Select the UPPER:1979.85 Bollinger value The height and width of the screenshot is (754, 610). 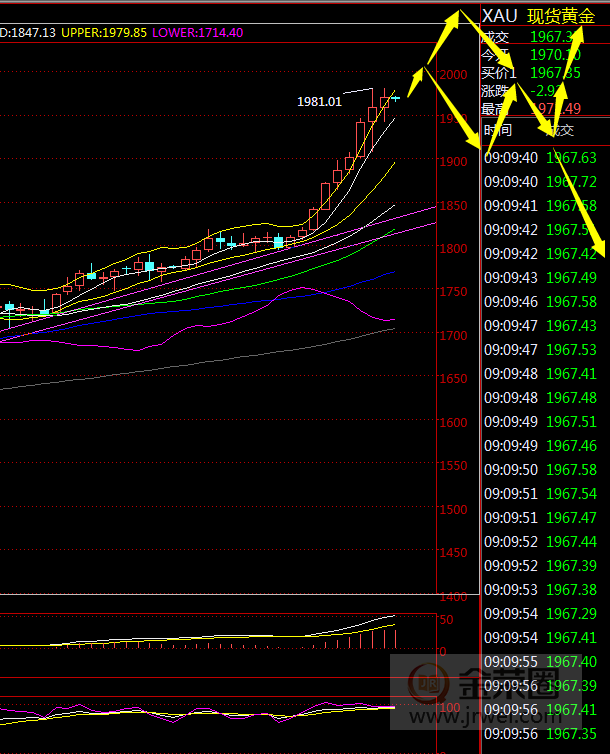coord(104,33)
